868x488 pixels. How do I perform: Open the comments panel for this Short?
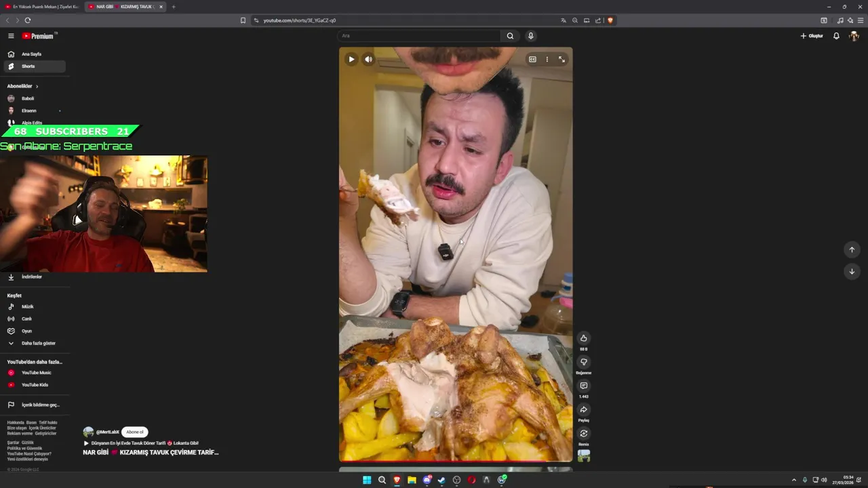pos(583,386)
